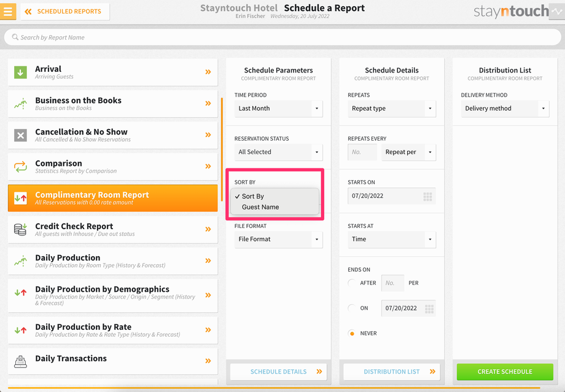This screenshot has height=392, width=565.
Task: Click Complimentary Room Report arrows icon
Action: [x=20, y=198]
